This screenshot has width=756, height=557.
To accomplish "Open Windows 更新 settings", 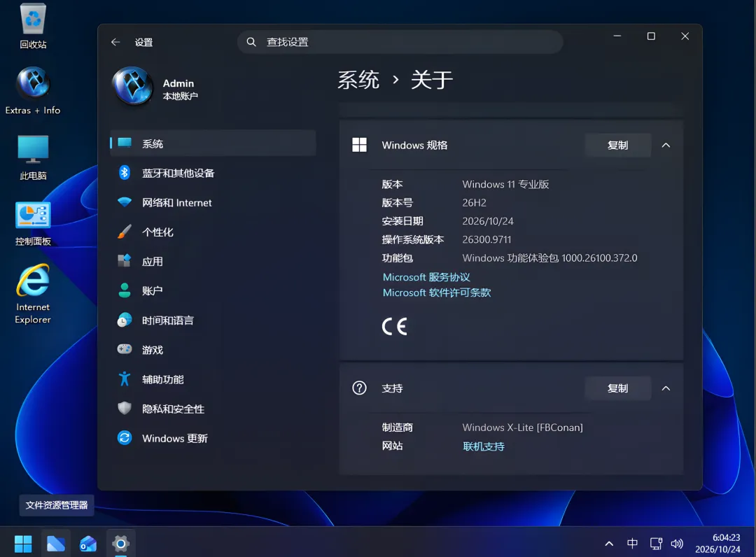I will pos(213,438).
